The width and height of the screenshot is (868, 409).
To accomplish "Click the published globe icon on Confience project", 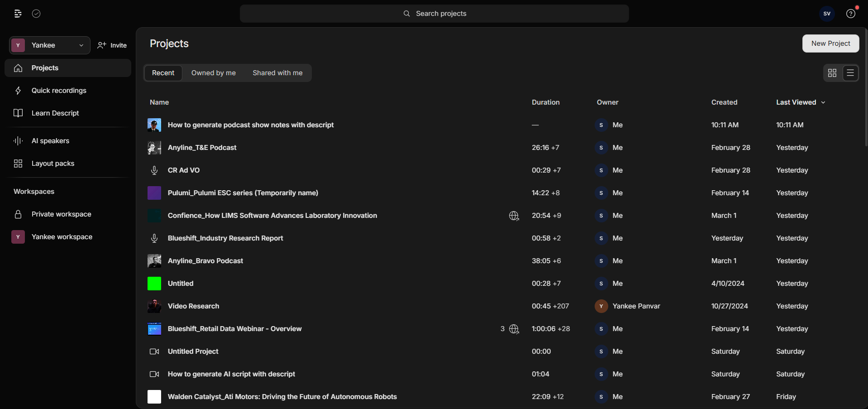I will coord(514,216).
